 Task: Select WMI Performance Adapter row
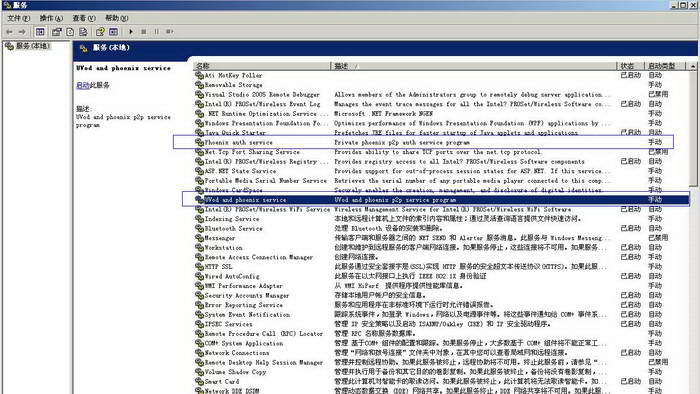442,286
